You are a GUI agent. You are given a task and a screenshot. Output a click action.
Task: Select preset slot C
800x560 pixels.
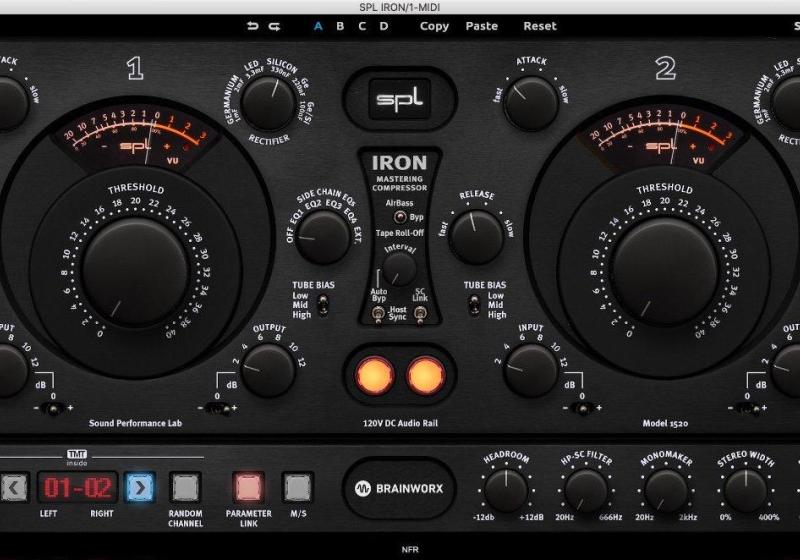[x=362, y=26]
